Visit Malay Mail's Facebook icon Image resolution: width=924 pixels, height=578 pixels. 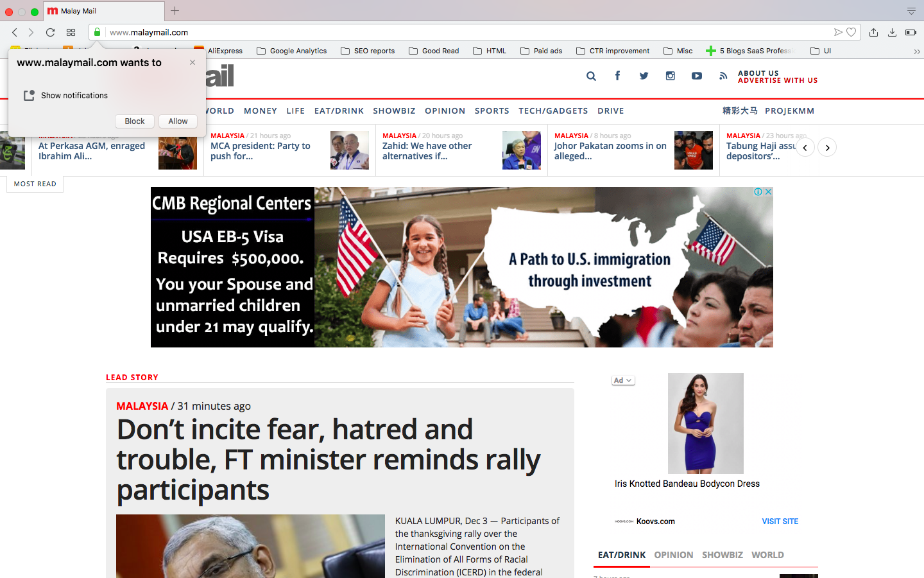(617, 76)
